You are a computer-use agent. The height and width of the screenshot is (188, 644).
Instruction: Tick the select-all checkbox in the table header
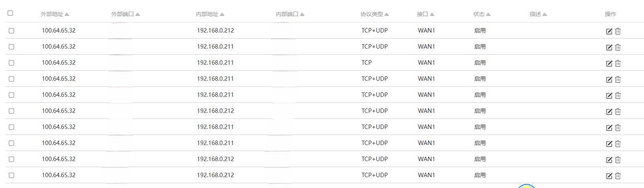pyautogui.click(x=10, y=13)
